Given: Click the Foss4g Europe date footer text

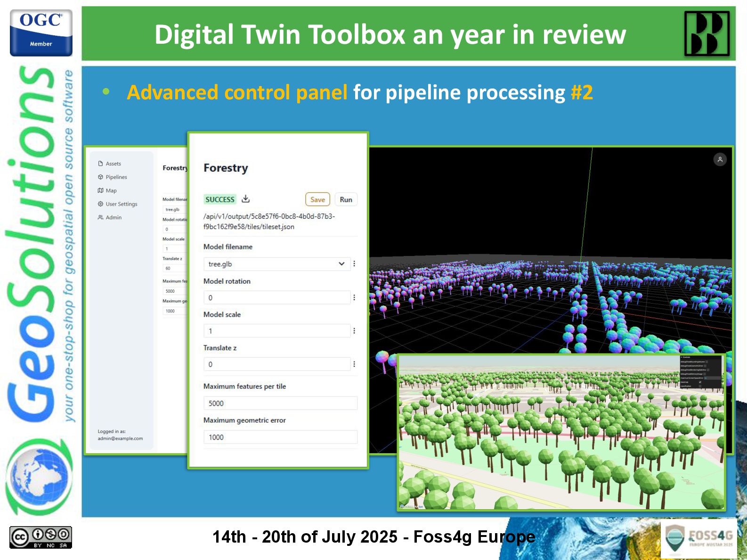Looking at the screenshot, I should (373, 536).
